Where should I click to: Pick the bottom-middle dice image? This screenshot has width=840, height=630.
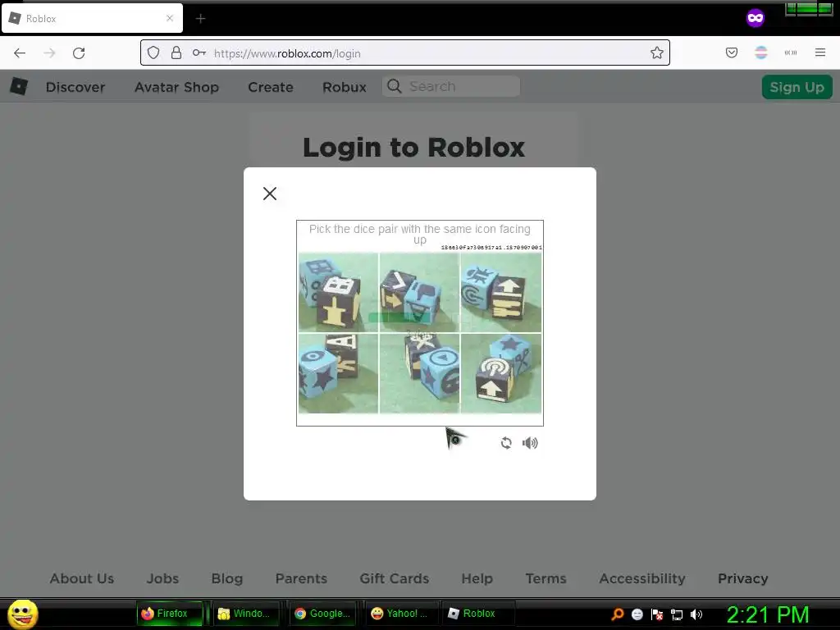pos(419,373)
